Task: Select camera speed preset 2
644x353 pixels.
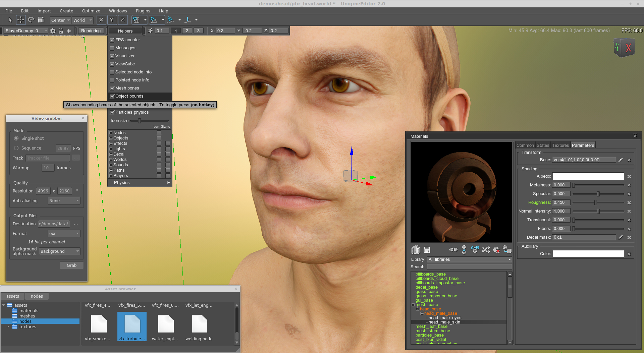Action: coord(187,31)
